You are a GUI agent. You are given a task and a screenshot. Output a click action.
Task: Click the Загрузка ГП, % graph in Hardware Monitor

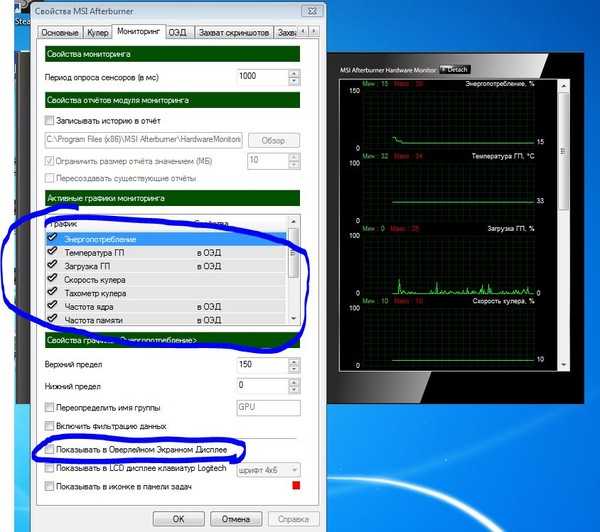pos(448,264)
